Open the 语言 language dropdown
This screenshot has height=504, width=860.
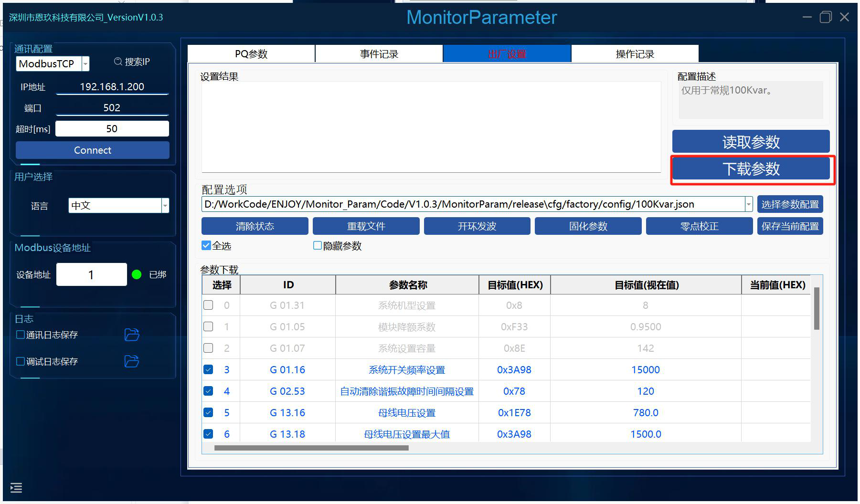click(x=165, y=205)
